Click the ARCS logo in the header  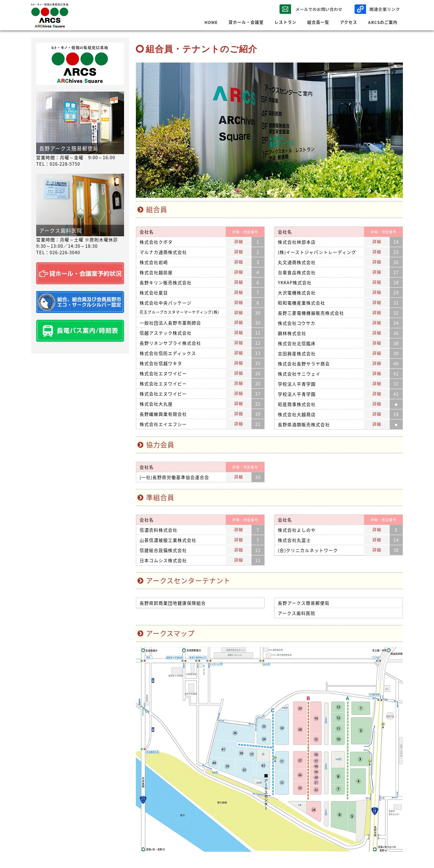coord(50,16)
